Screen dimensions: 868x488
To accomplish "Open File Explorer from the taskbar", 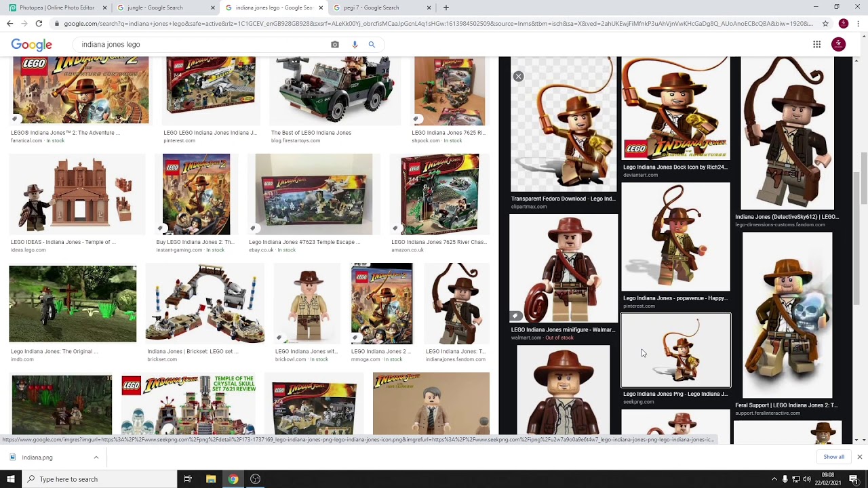I will (x=211, y=479).
